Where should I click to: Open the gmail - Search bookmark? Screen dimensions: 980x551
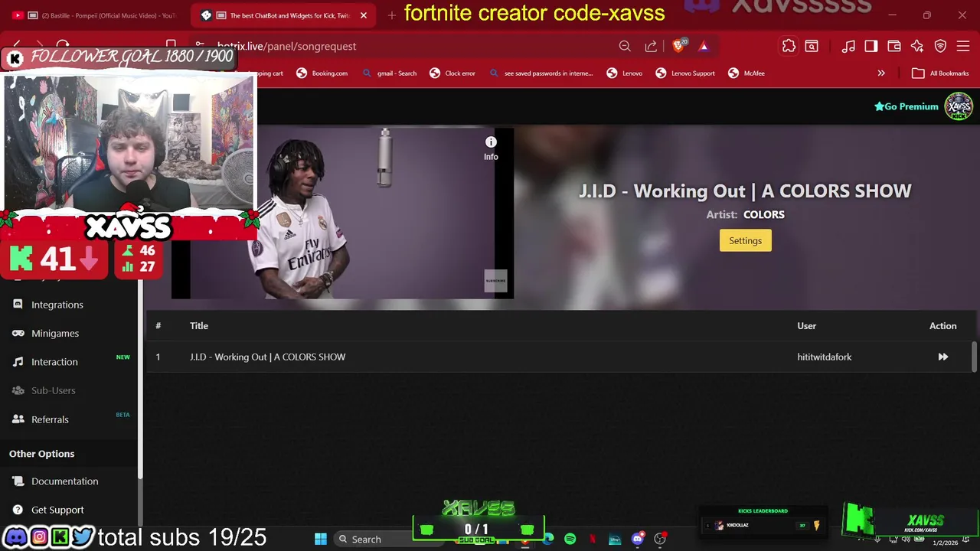tap(390, 73)
